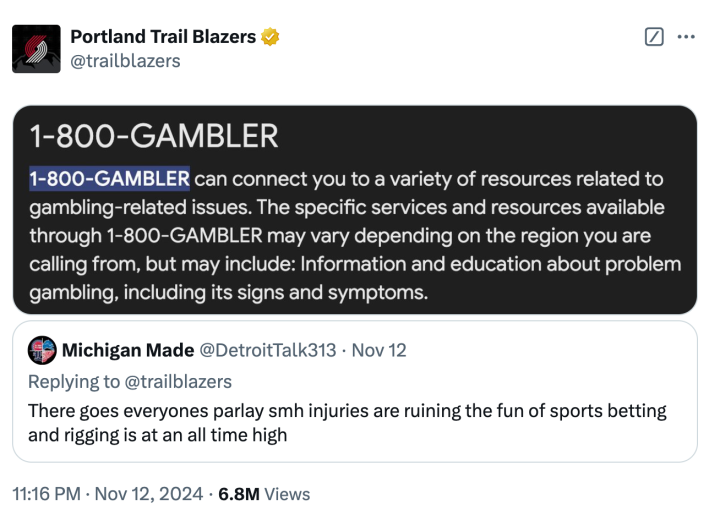Click the 6.8M view count number
Image resolution: width=709 pixels, height=515 pixels.
(239, 494)
